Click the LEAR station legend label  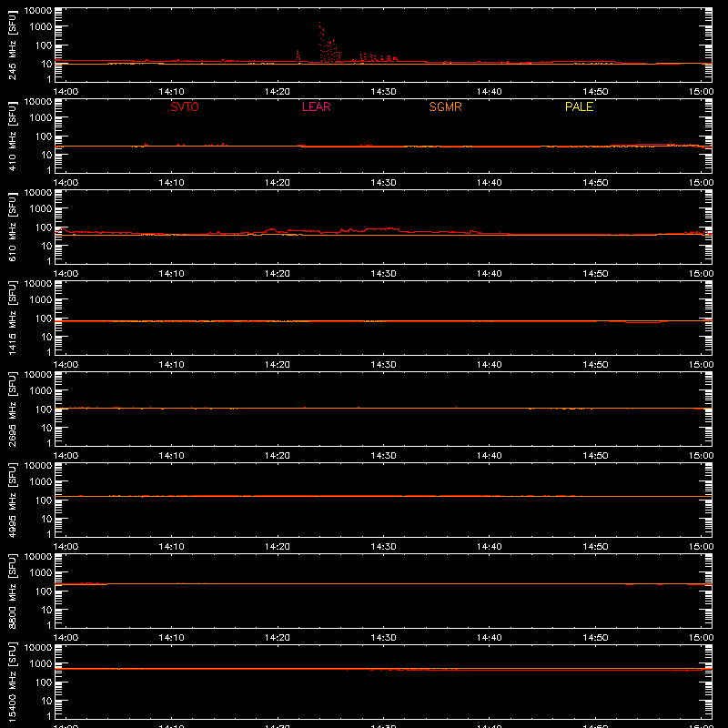316,106
